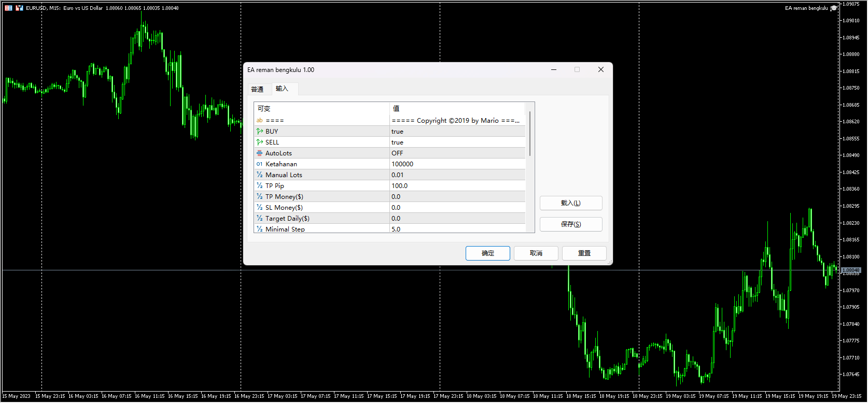
Task: Open the one-click trading panel icon
Action: [x=19, y=8]
